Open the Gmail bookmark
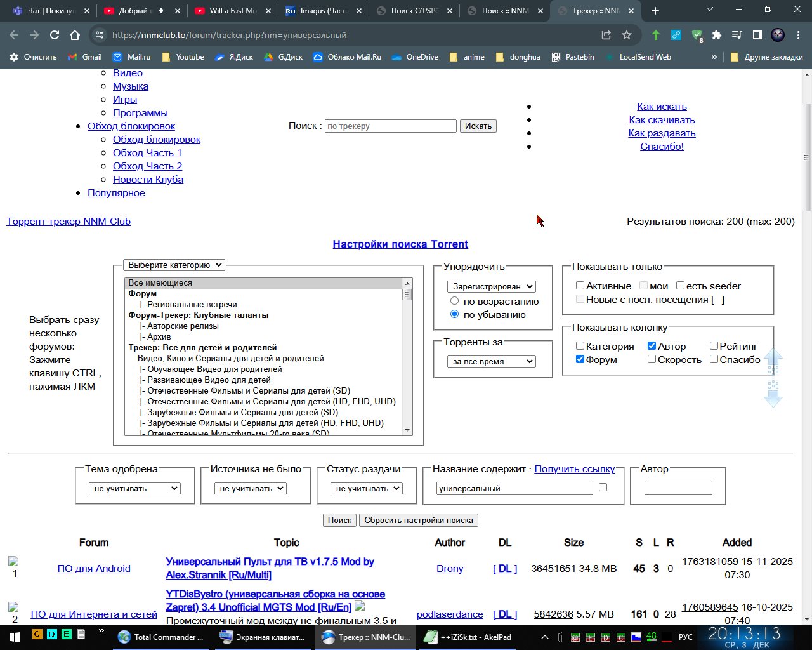Image resolution: width=812 pixels, height=650 pixels. coord(84,57)
